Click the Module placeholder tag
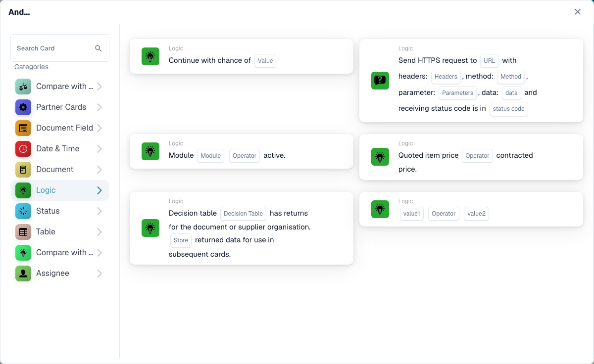Screen dimensions: 594x364 211,156
